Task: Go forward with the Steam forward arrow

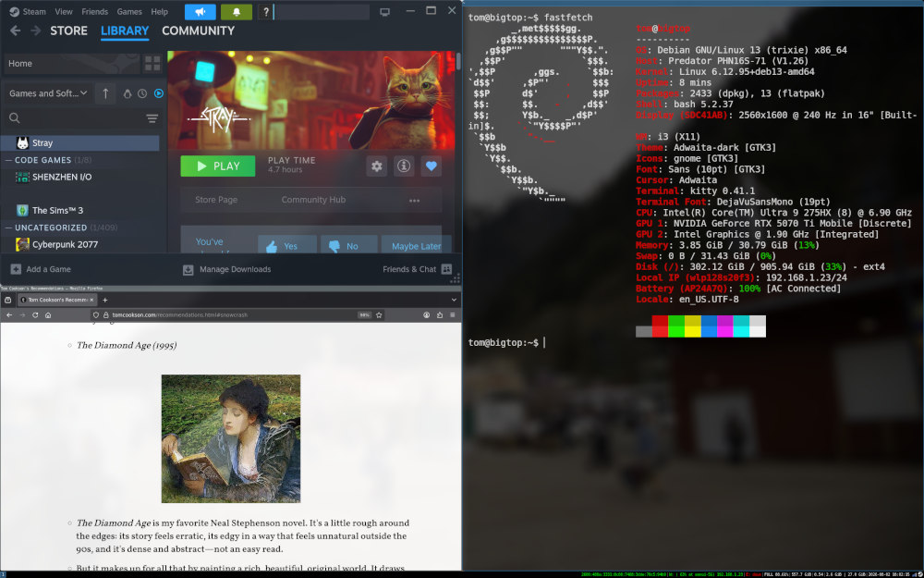Action: click(35, 31)
